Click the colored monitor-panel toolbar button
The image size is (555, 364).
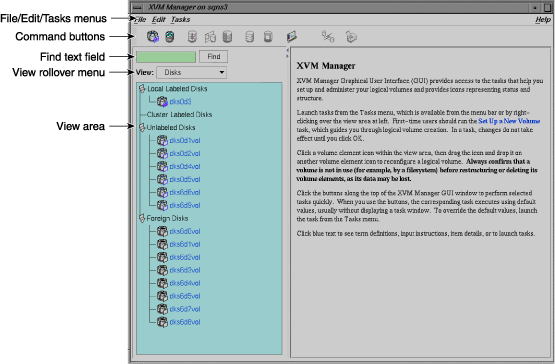click(x=292, y=36)
